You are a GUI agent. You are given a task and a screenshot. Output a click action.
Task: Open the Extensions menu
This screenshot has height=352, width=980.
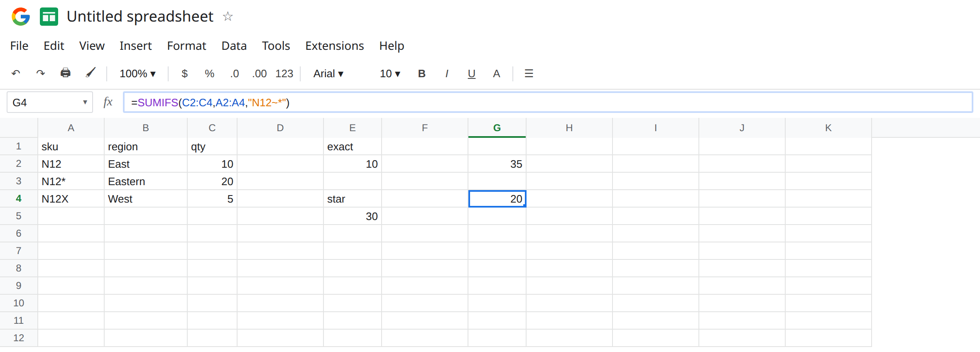click(x=334, y=46)
